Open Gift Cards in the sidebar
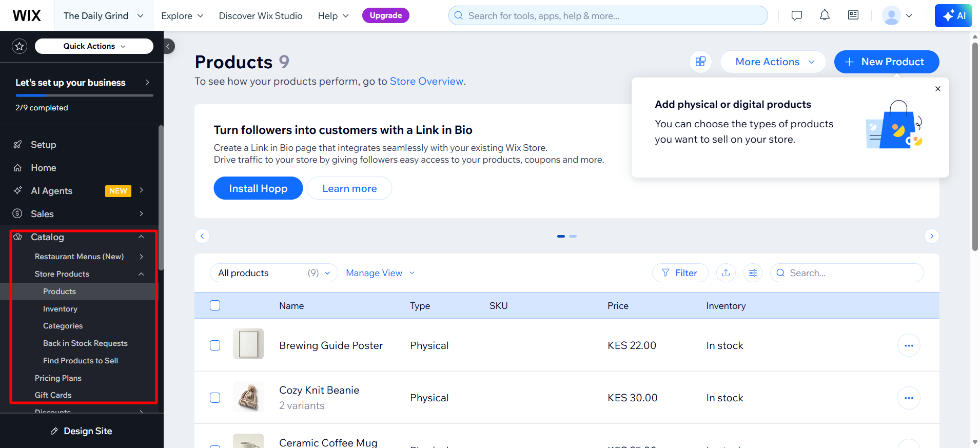 click(53, 395)
